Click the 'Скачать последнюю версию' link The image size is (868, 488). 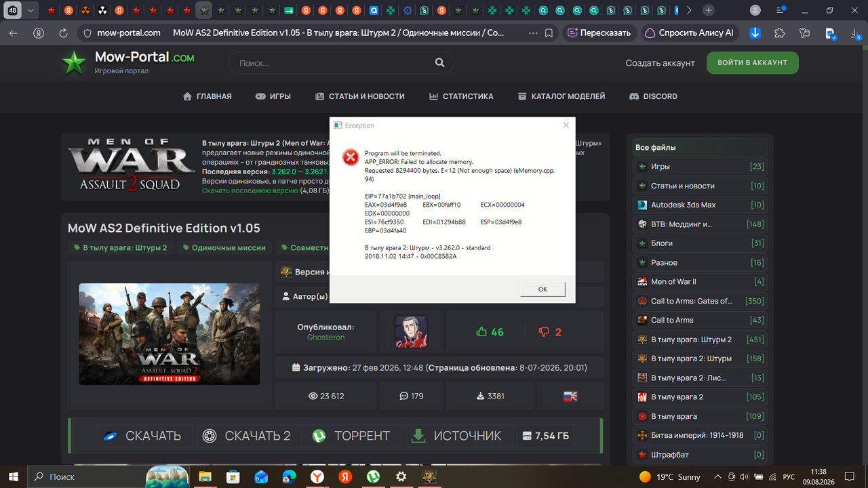(250, 191)
